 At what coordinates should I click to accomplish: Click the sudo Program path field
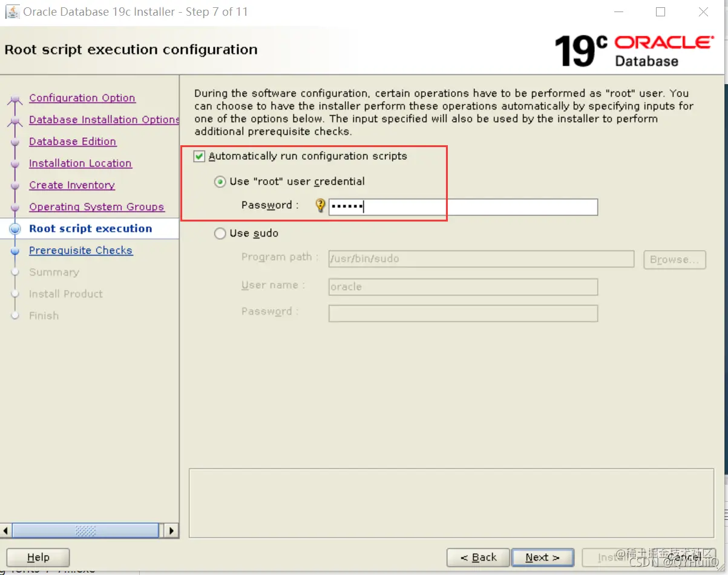pyautogui.click(x=481, y=259)
